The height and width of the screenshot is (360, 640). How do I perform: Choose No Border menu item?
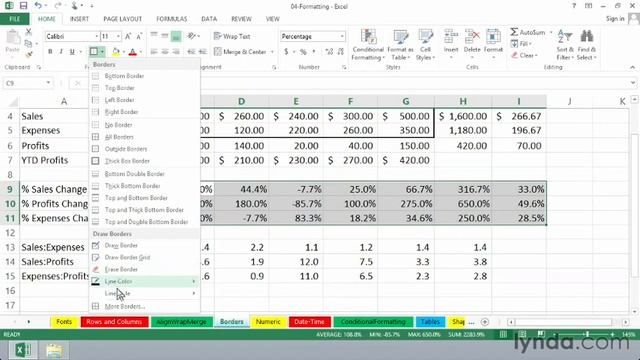[144, 125]
